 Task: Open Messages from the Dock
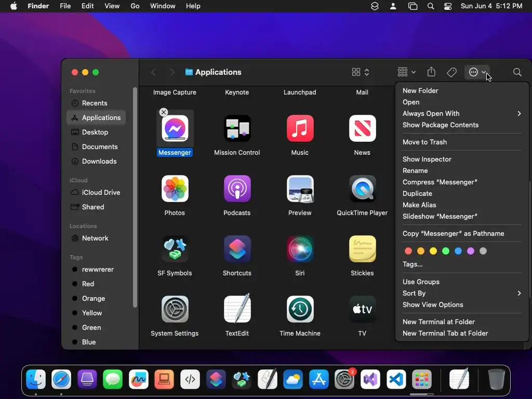(x=113, y=379)
